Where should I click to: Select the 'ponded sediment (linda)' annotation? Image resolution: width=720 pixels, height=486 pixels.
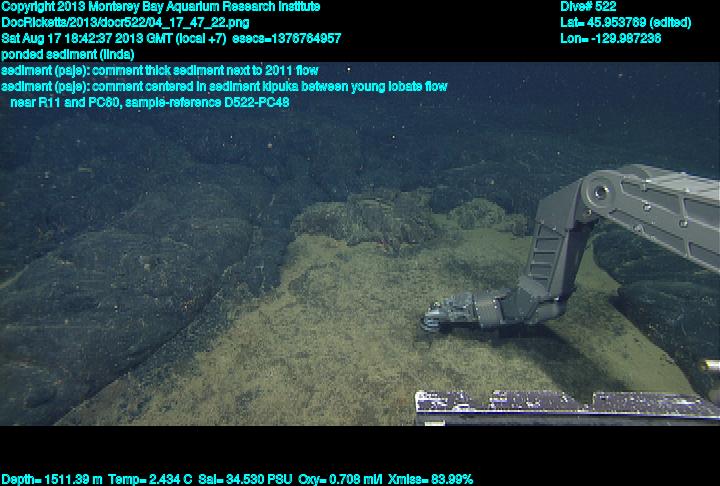(x=68, y=54)
